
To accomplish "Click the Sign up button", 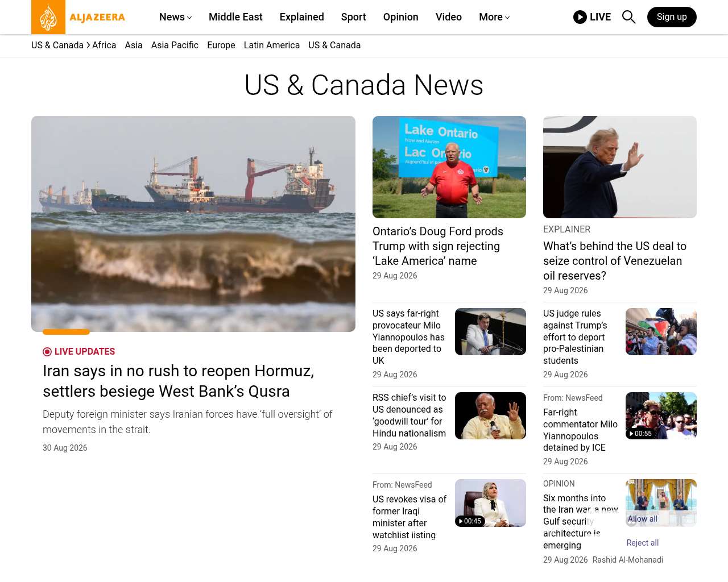I will pos(672,17).
